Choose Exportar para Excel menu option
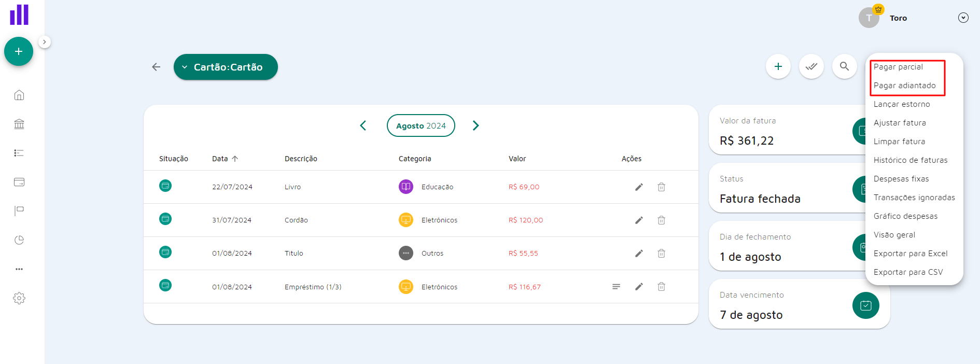This screenshot has height=364, width=980. (910, 254)
